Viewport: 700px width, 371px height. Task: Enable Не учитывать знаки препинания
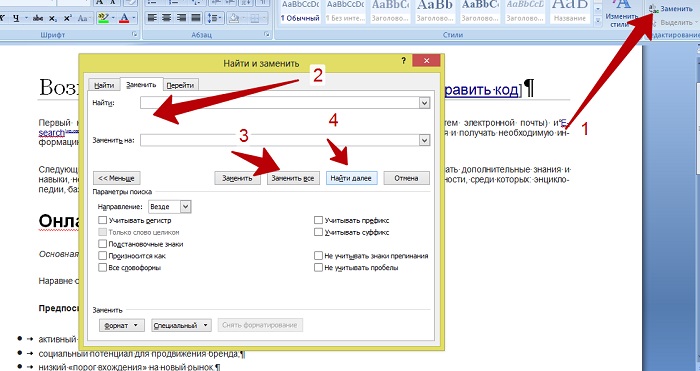(318, 256)
